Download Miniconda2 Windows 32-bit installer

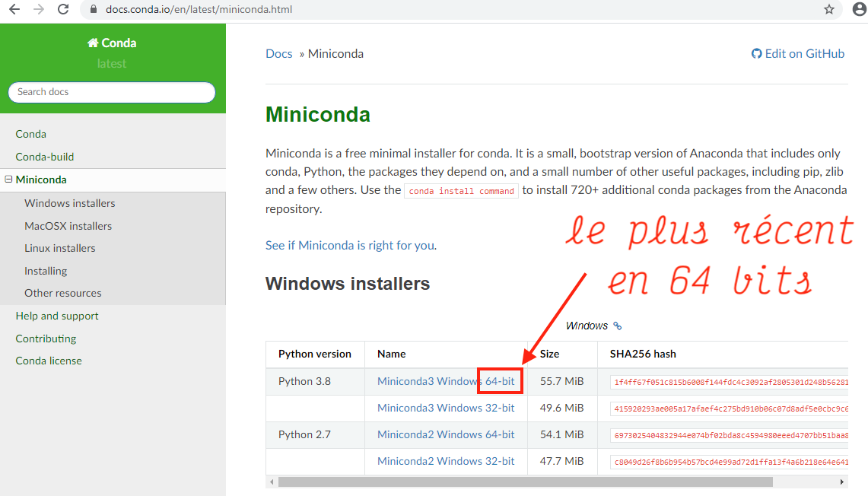pyautogui.click(x=446, y=461)
